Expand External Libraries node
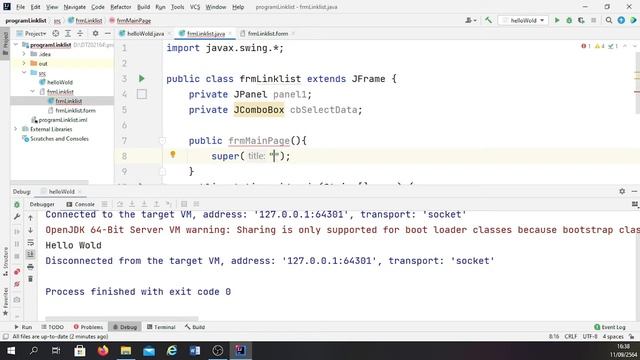This screenshot has width=640, height=360. [x=16, y=129]
